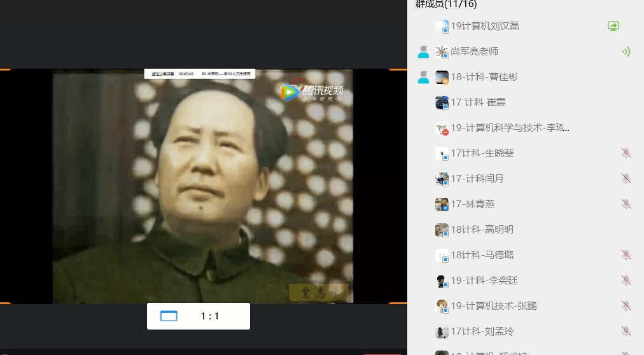Click blue person icon left of 尚军亮老师

423,52
